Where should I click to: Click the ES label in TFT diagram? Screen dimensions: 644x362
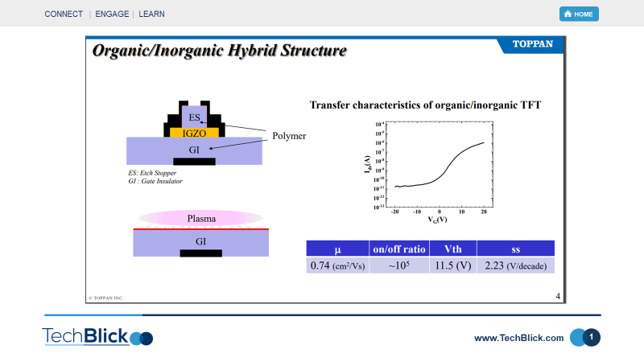[x=194, y=117]
